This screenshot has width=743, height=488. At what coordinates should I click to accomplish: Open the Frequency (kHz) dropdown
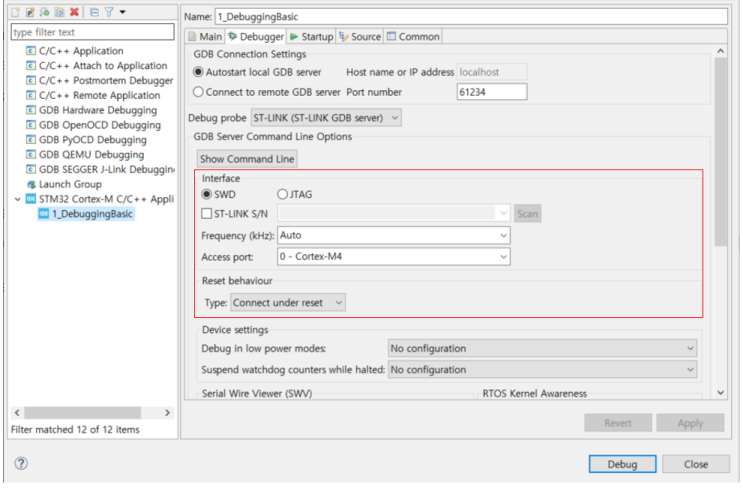click(x=394, y=235)
